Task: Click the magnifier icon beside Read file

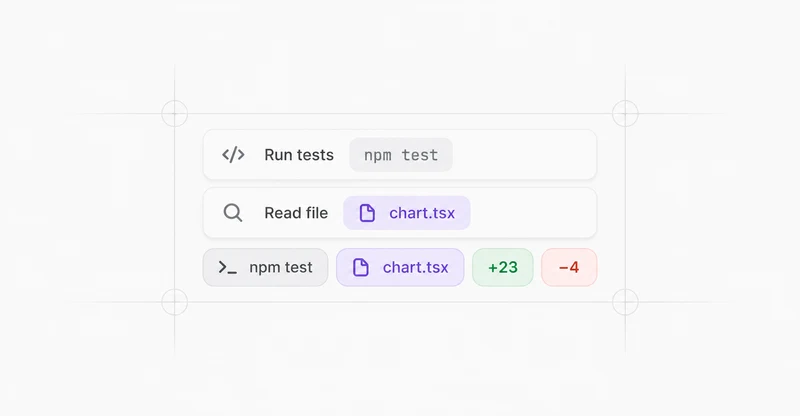Action: coord(233,213)
